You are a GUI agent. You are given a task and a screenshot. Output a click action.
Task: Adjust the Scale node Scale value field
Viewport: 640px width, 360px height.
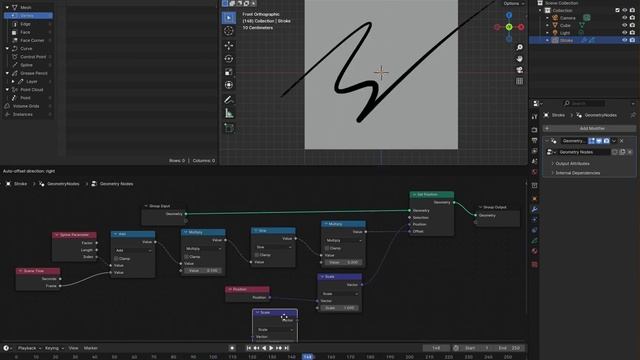tap(340, 308)
